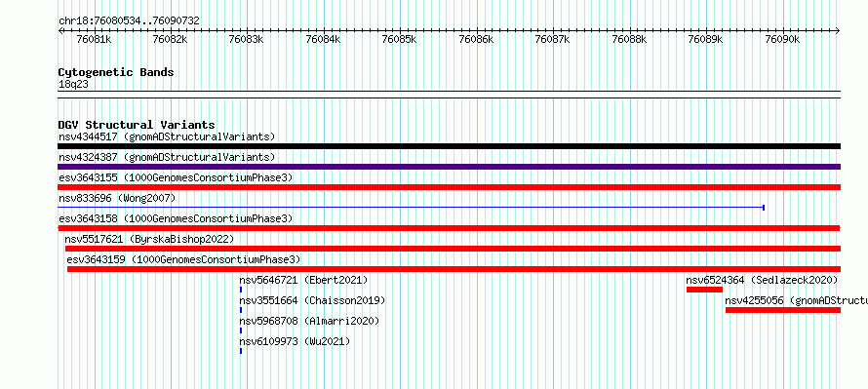Select the red esv3643158 variant bar
868x389 pixels.
449,228
